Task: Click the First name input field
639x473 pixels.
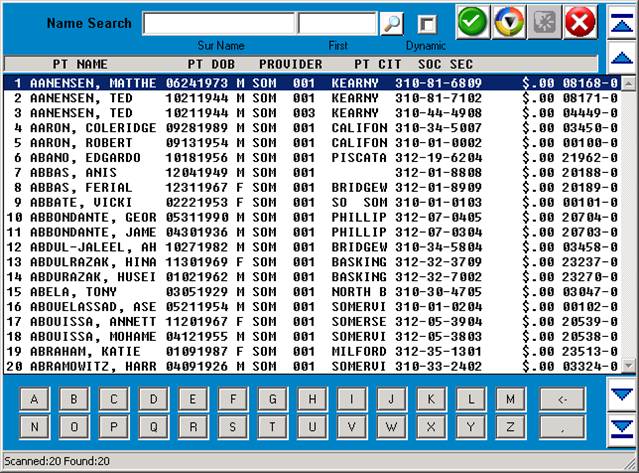Action: pos(338,23)
